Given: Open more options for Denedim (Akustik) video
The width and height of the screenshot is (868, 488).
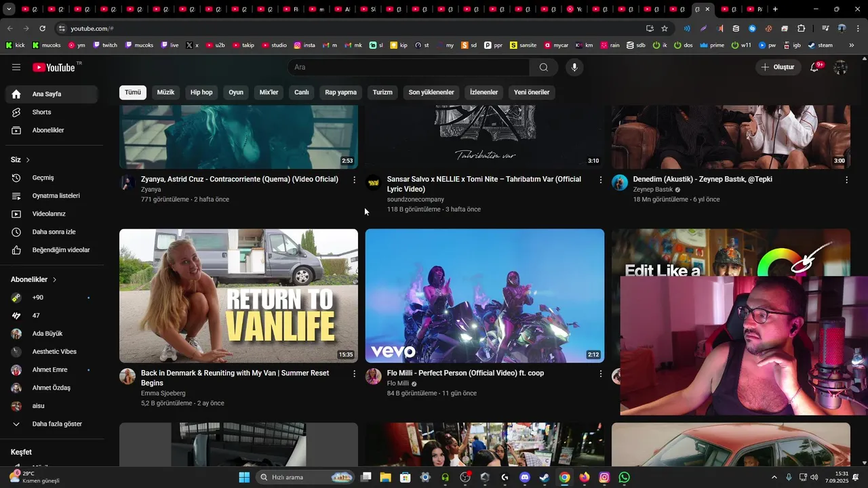Looking at the screenshot, I should pyautogui.click(x=846, y=180).
